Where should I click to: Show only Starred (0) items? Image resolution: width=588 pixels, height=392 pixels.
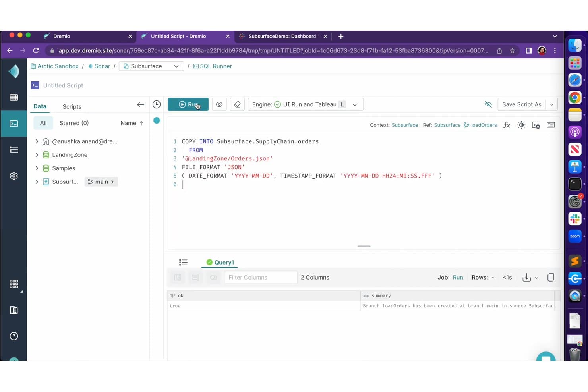click(74, 123)
